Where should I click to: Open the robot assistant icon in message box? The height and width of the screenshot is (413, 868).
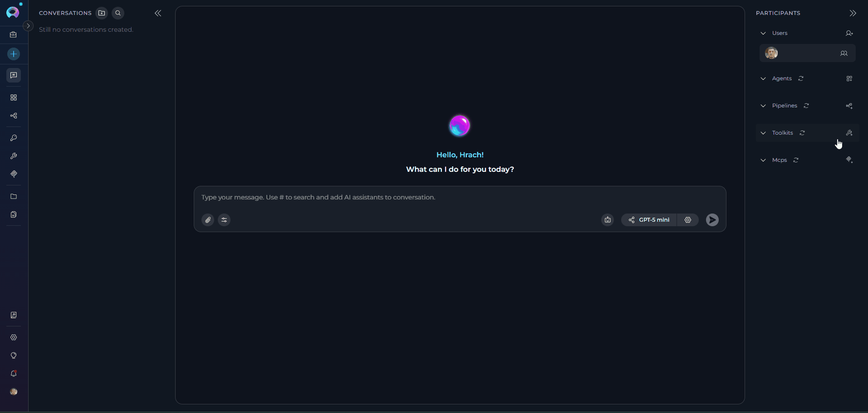pos(608,220)
